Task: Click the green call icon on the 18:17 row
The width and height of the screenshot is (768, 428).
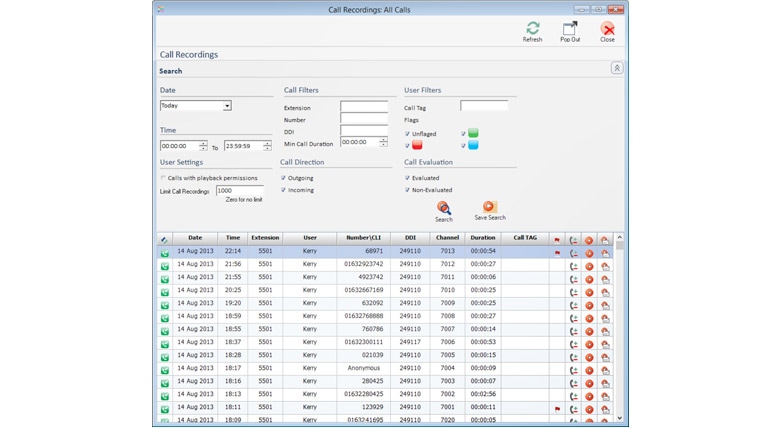Action: click(165, 370)
